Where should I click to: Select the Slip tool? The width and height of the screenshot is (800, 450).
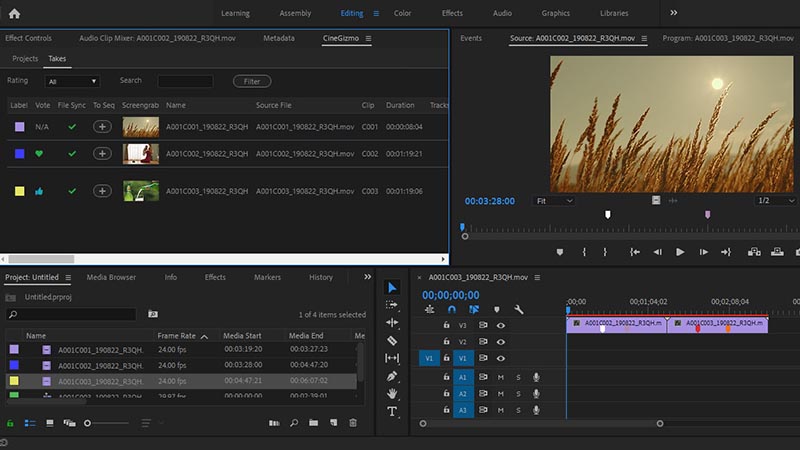tap(392, 358)
